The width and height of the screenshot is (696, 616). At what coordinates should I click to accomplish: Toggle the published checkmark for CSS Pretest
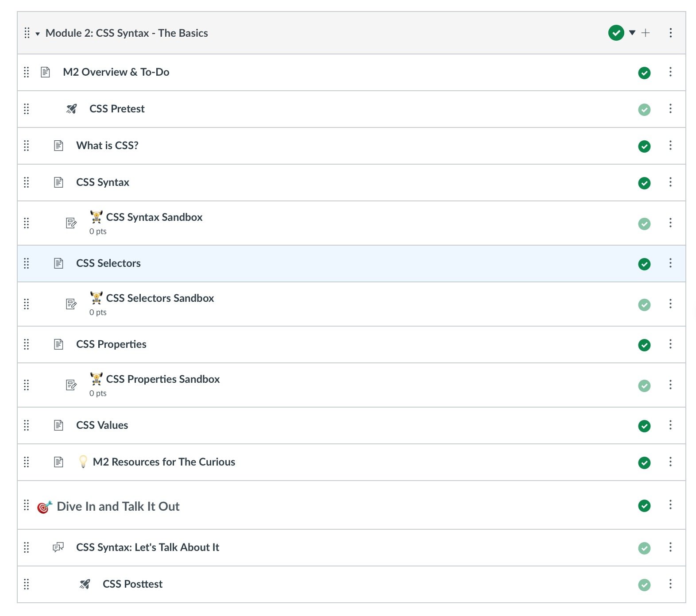[x=644, y=109]
